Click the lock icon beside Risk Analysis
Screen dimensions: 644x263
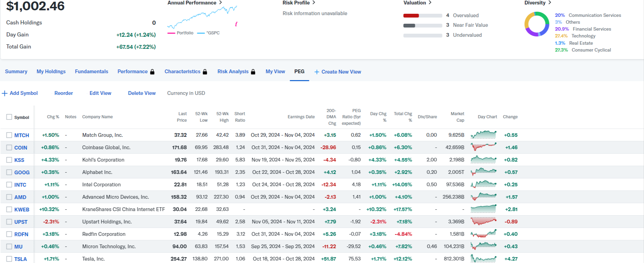253,72
